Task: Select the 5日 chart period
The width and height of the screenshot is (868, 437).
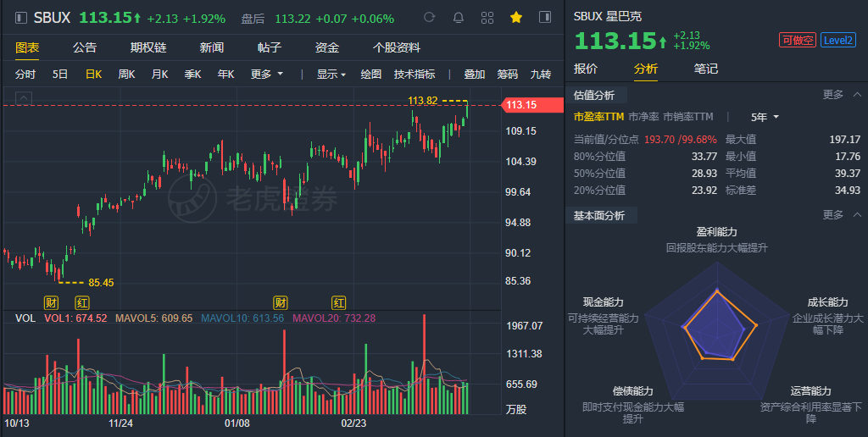Action: tap(60, 75)
